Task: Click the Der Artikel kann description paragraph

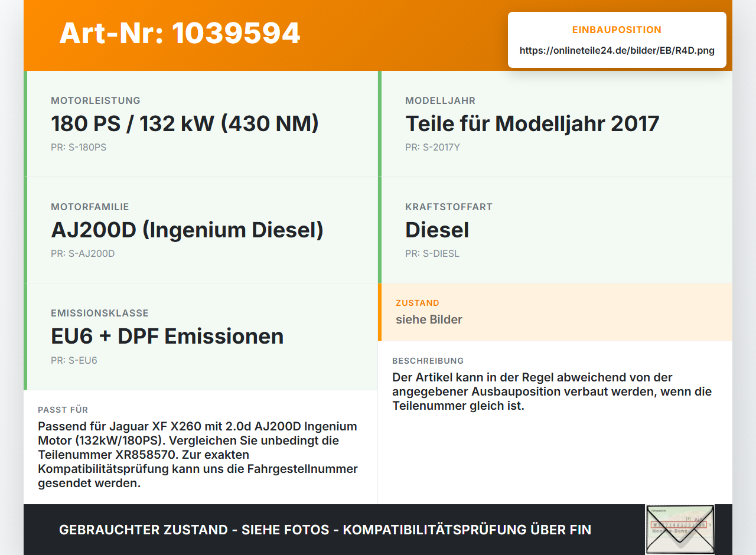Action: click(552, 391)
